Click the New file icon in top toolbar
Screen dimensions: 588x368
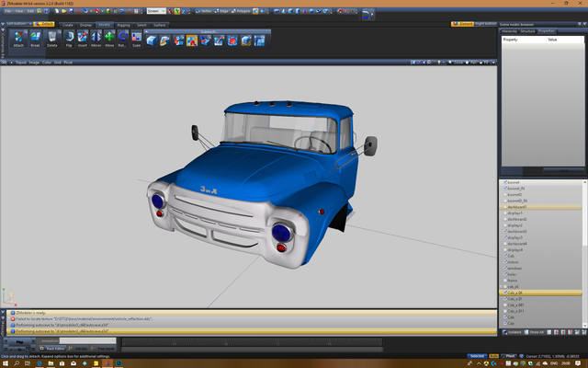(x=57, y=11)
